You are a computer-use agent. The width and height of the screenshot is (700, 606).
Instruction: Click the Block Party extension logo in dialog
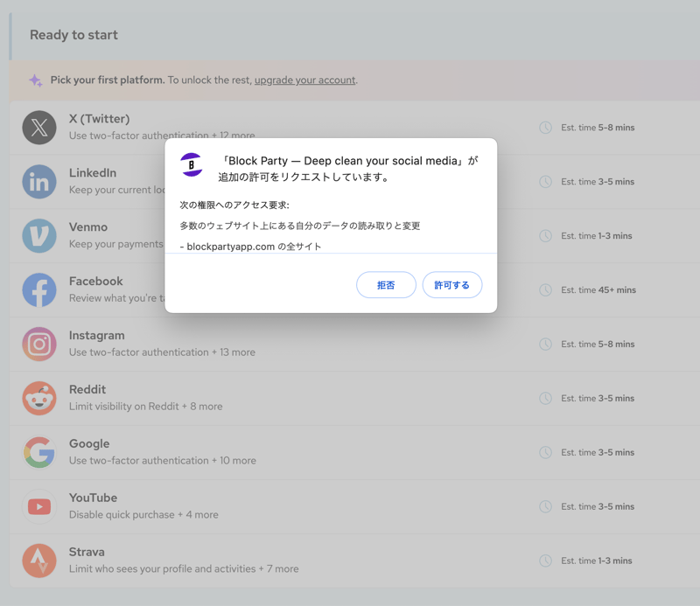tap(192, 164)
